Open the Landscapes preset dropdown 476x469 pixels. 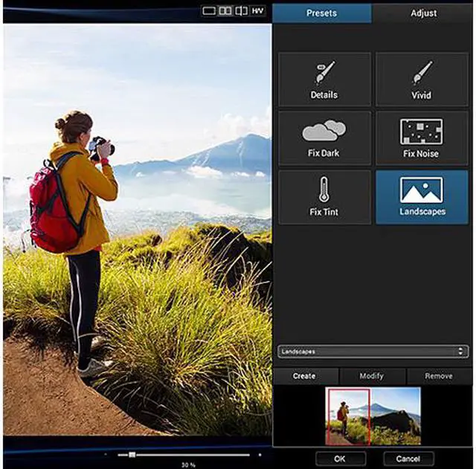(372, 350)
